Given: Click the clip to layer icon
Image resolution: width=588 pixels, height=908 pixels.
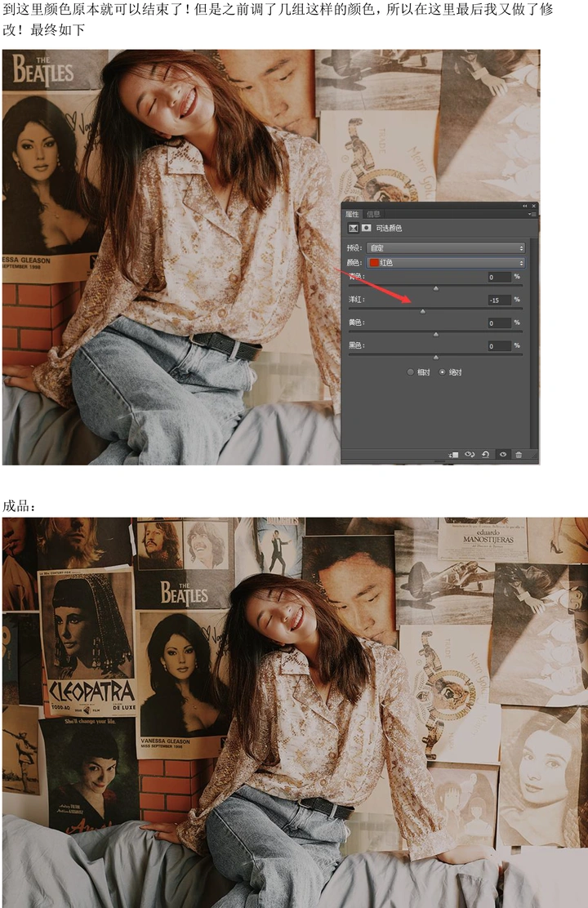Looking at the screenshot, I should pyautogui.click(x=453, y=455).
